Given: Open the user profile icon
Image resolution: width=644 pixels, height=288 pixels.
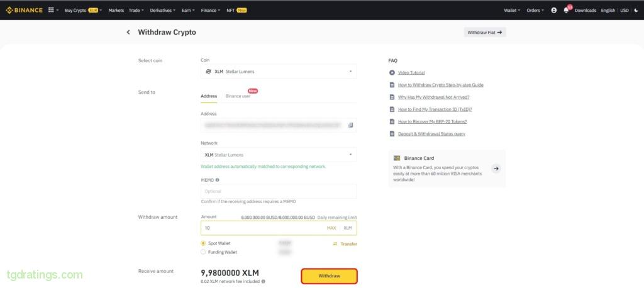Looking at the screenshot, I should (553, 10).
